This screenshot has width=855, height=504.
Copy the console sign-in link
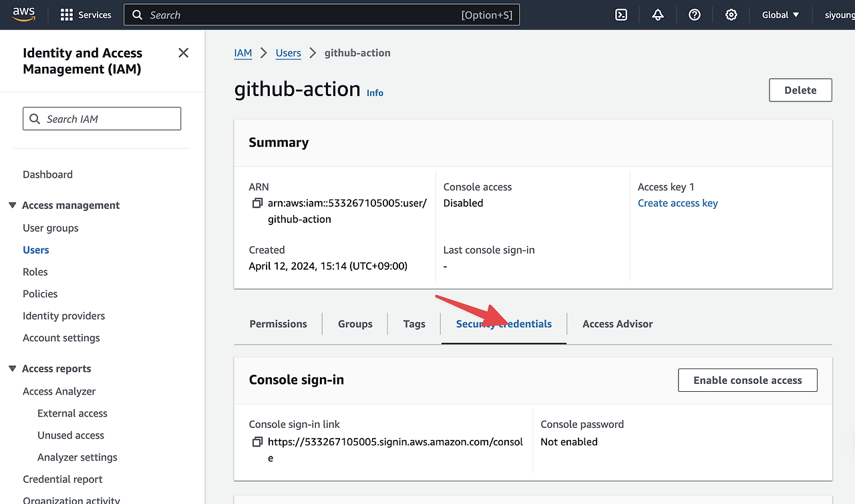[x=257, y=442]
